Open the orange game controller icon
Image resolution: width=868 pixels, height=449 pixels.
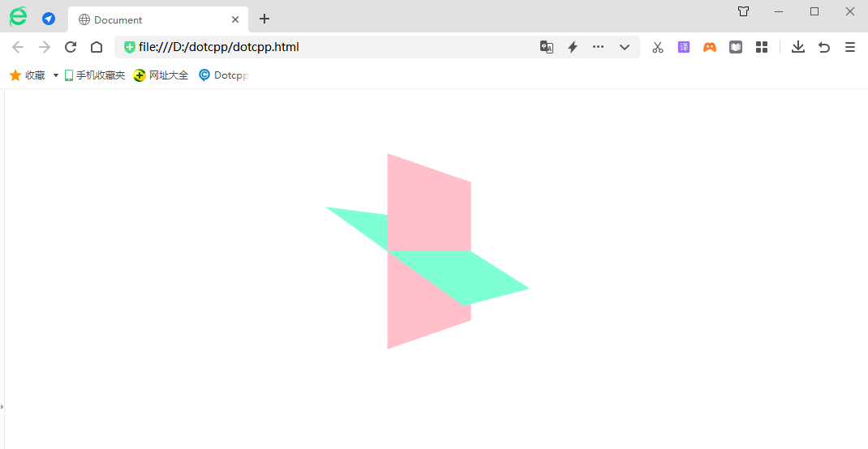tap(710, 47)
